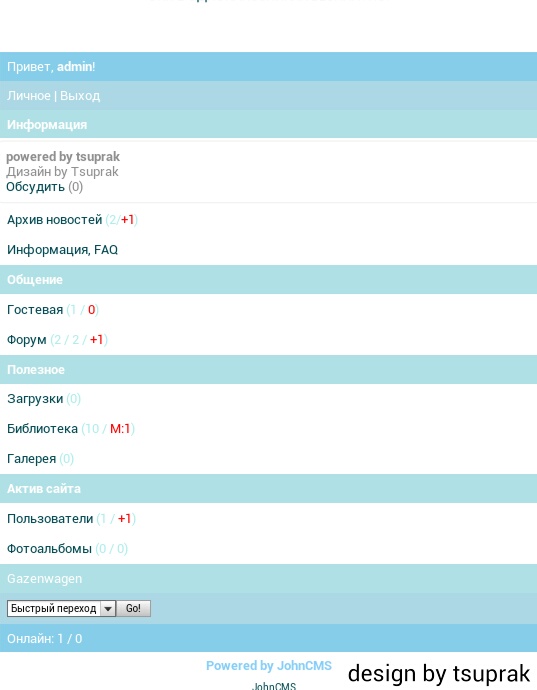Image resolution: width=537 pixels, height=690 pixels.
Task: Expand the Быстрый переход dropdown
Action: coord(62,608)
